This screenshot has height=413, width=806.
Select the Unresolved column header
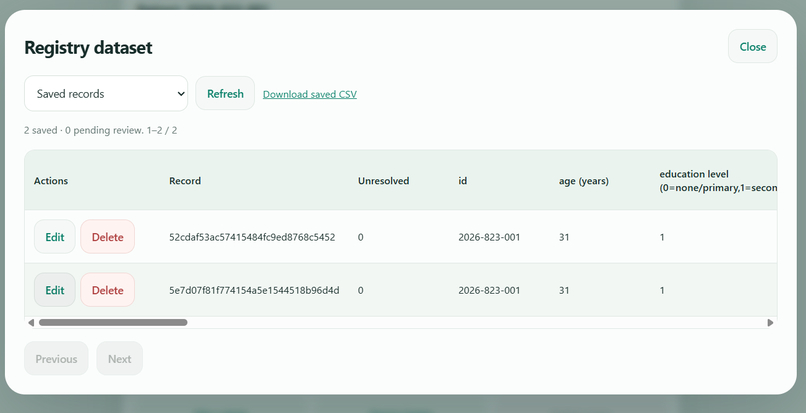pos(383,181)
